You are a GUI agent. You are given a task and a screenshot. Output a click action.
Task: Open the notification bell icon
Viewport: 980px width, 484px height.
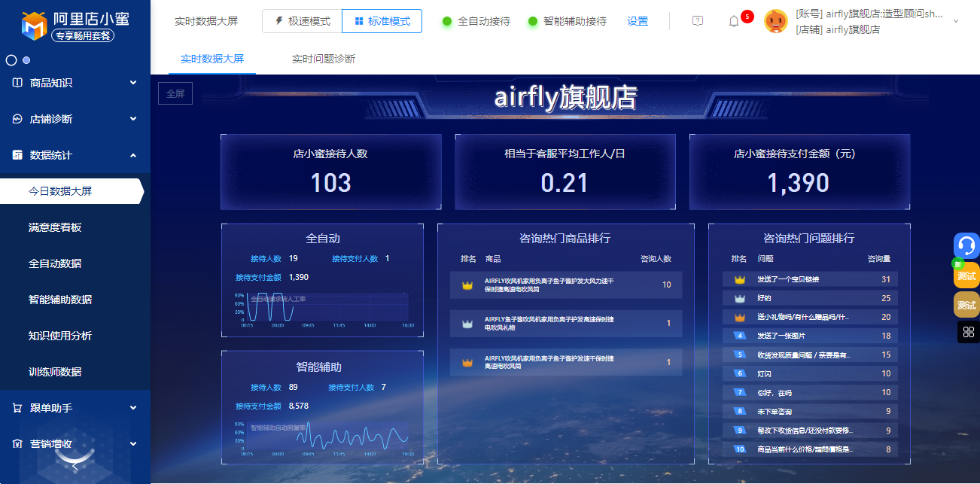point(734,21)
